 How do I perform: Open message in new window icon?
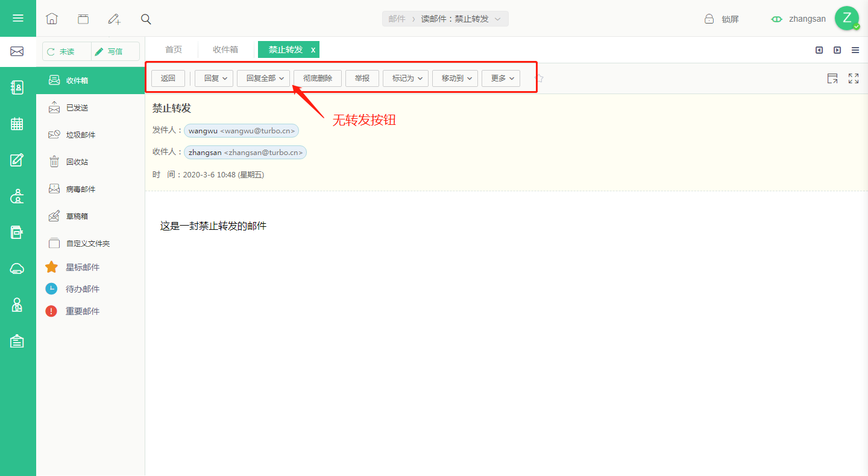[x=832, y=78]
